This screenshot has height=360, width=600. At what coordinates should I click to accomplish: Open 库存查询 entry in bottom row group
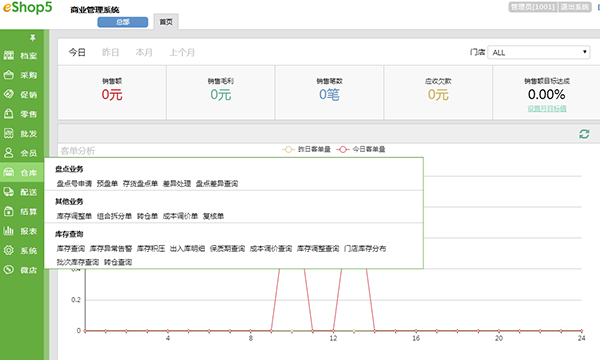[70, 249]
